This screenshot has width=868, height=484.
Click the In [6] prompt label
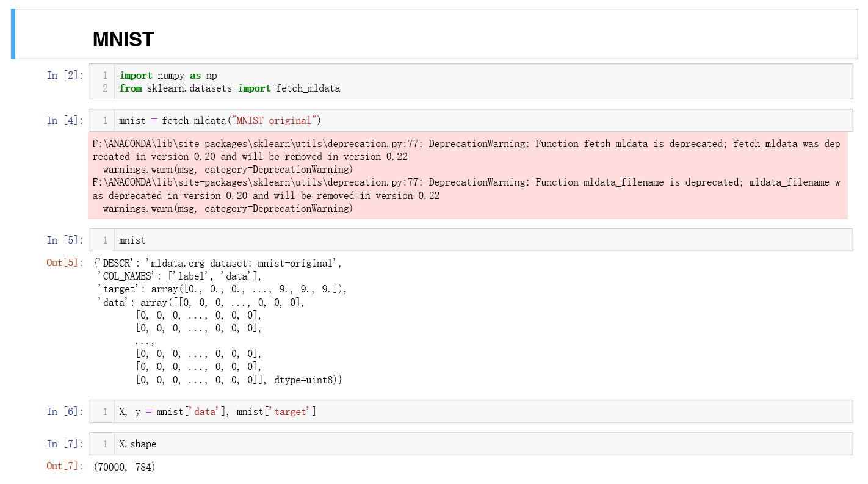(x=65, y=411)
